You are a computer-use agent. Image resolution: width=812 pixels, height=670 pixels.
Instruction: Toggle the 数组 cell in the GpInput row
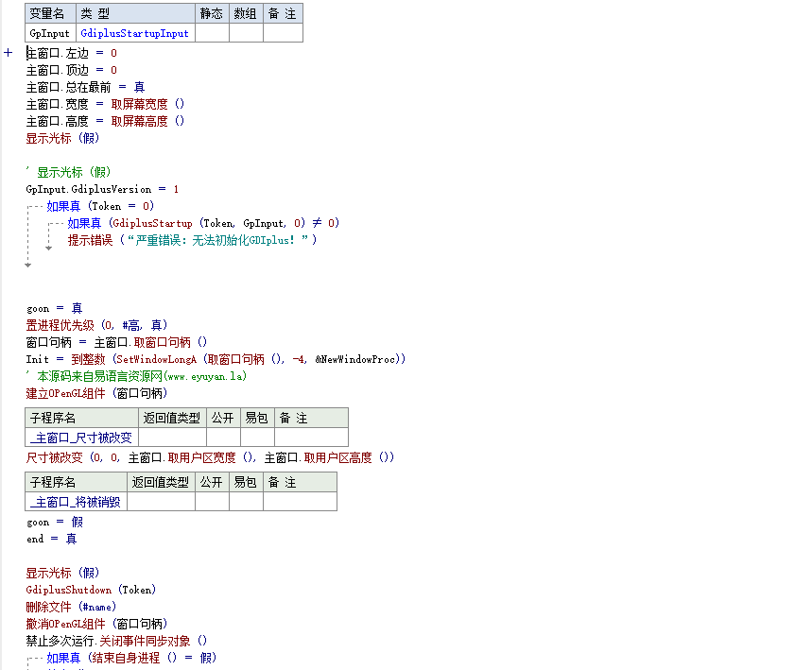(246, 33)
